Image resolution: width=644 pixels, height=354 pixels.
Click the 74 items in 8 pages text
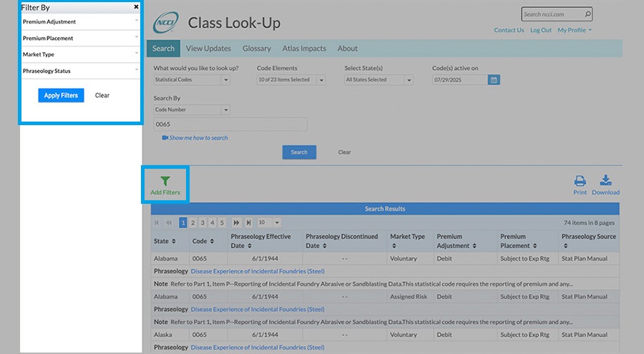(589, 223)
